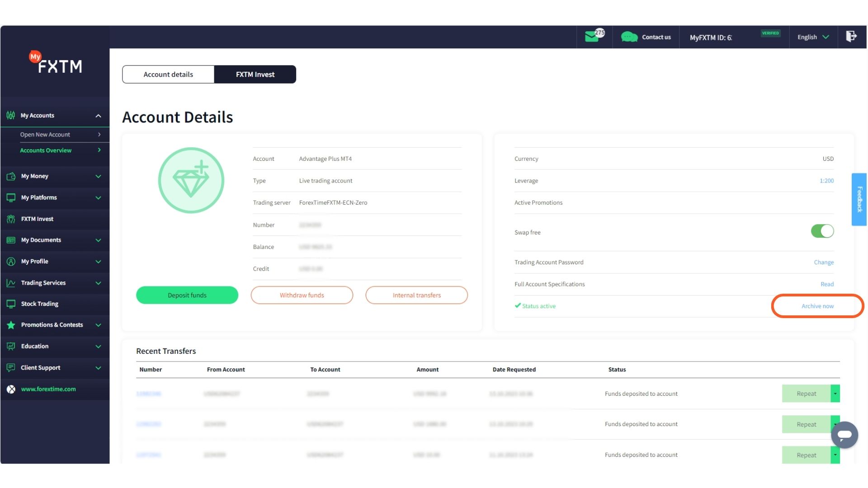868x488 pixels.
Task: Click the FXTM Invest people icon
Action: click(x=11, y=219)
